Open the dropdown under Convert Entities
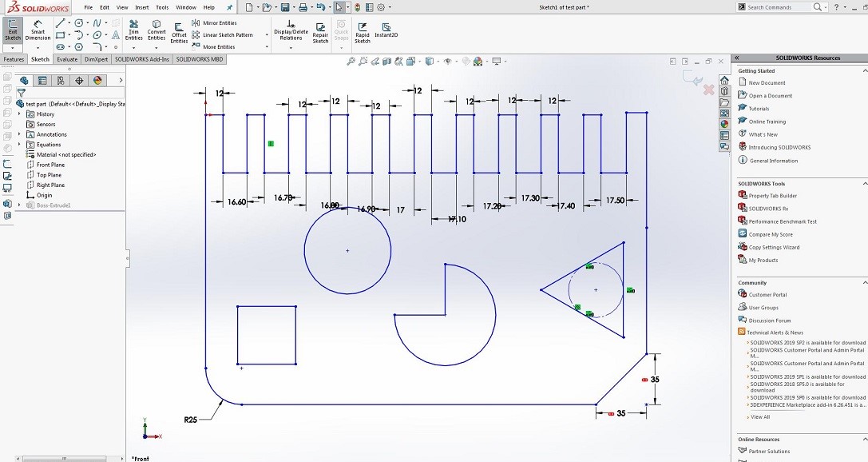Screen dimensions: 868x462 pyautogui.click(x=157, y=48)
